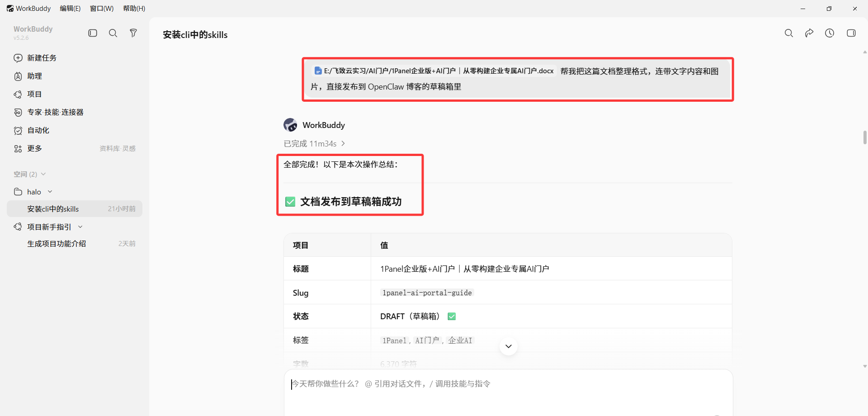Click the 1panel-ai-portal-guide slug value
The width and height of the screenshot is (868, 416).
click(427, 293)
